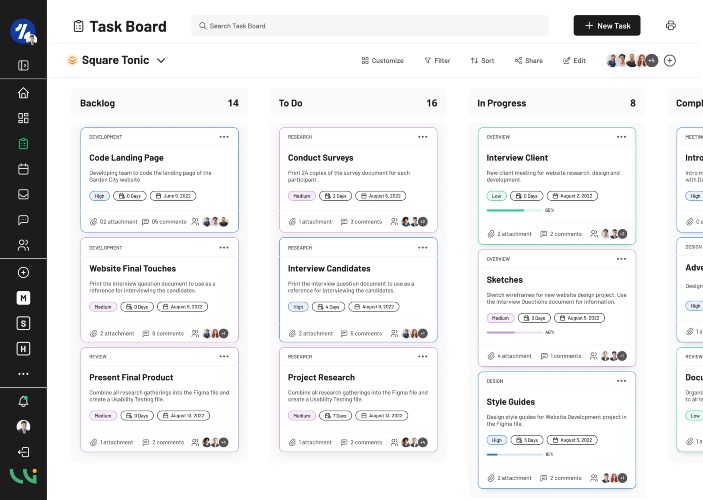The height and width of the screenshot is (500, 703).
Task: Open the team members icon in sidebar
Action: coord(23,245)
